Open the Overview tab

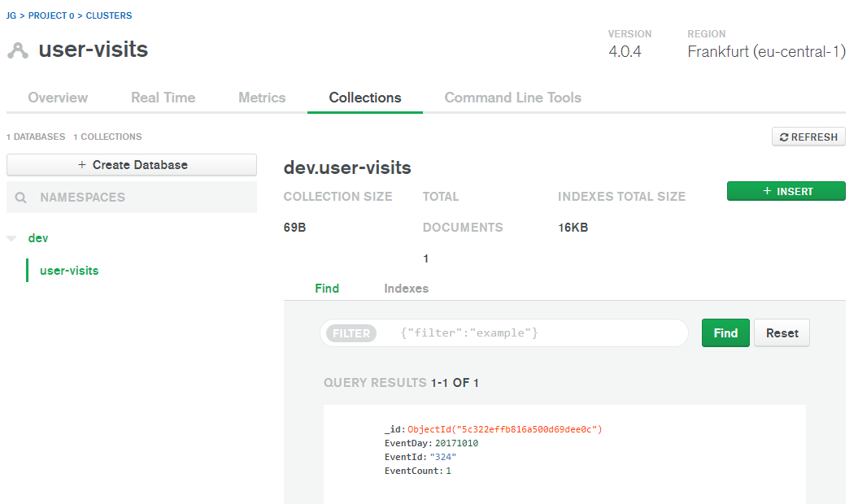click(x=58, y=98)
